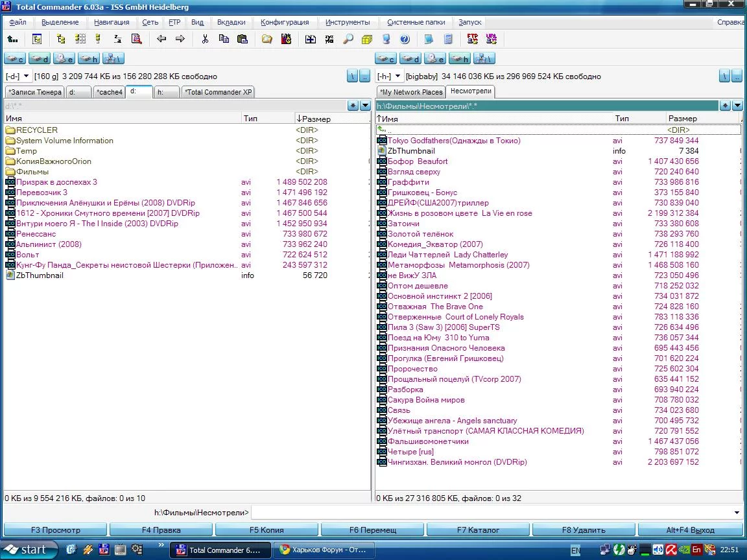Open the left panel [-d-] drive dropdown
This screenshot has height=560, width=747.
[27, 76]
